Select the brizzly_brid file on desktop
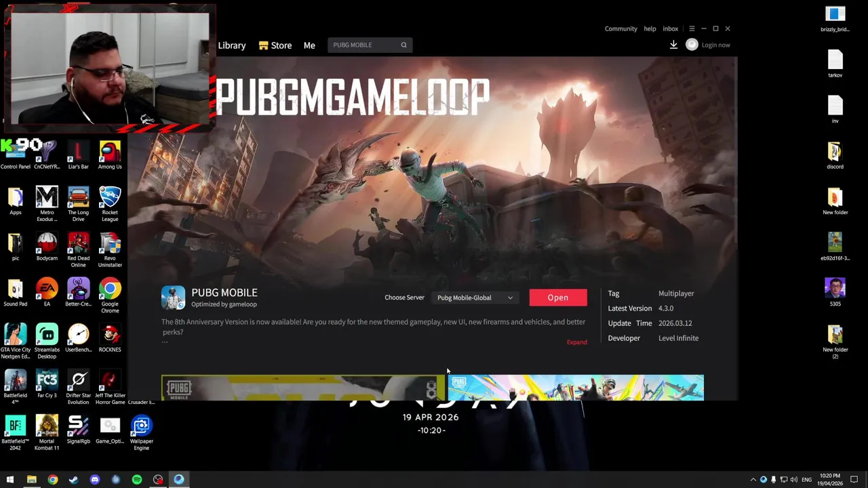Image resolution: width=868 pixels, height=488 pixels. [x=835, y=18]
